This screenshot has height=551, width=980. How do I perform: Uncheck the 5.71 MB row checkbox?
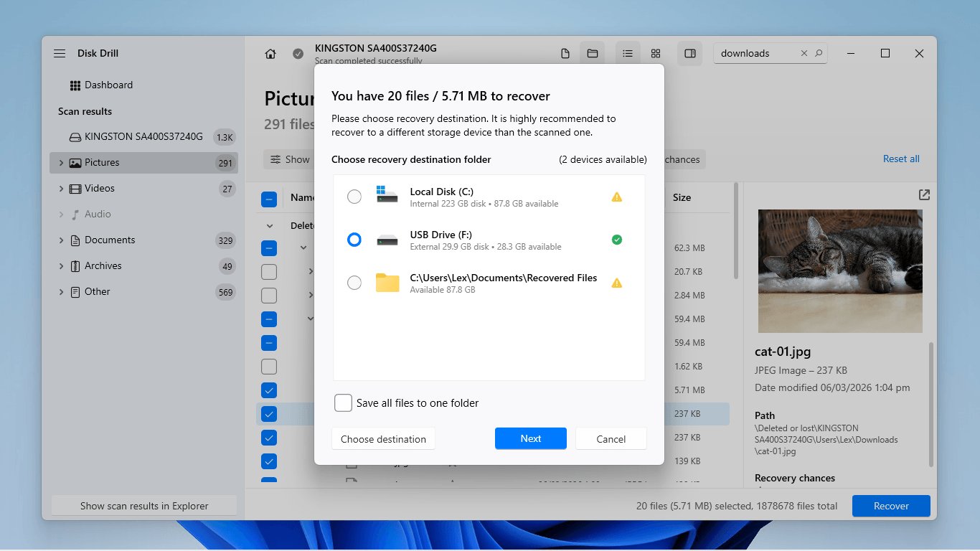[x=269, y=390]
